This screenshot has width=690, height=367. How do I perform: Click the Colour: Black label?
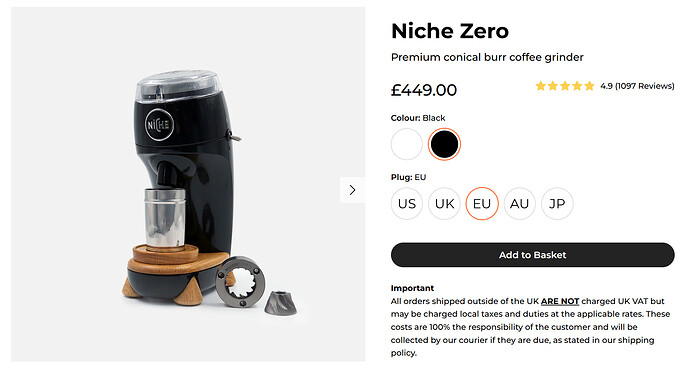pos(418,118)
